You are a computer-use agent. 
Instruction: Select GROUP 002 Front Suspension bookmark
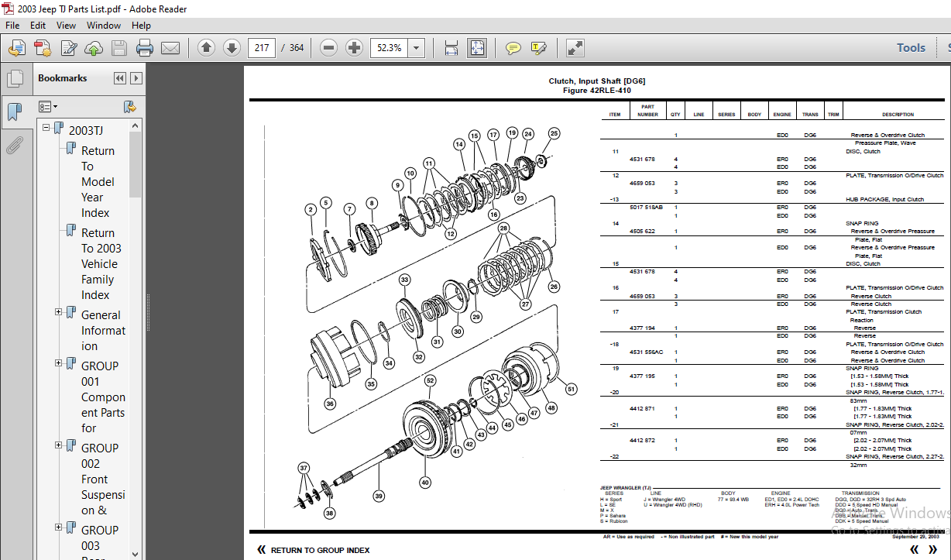pos(103,479)
